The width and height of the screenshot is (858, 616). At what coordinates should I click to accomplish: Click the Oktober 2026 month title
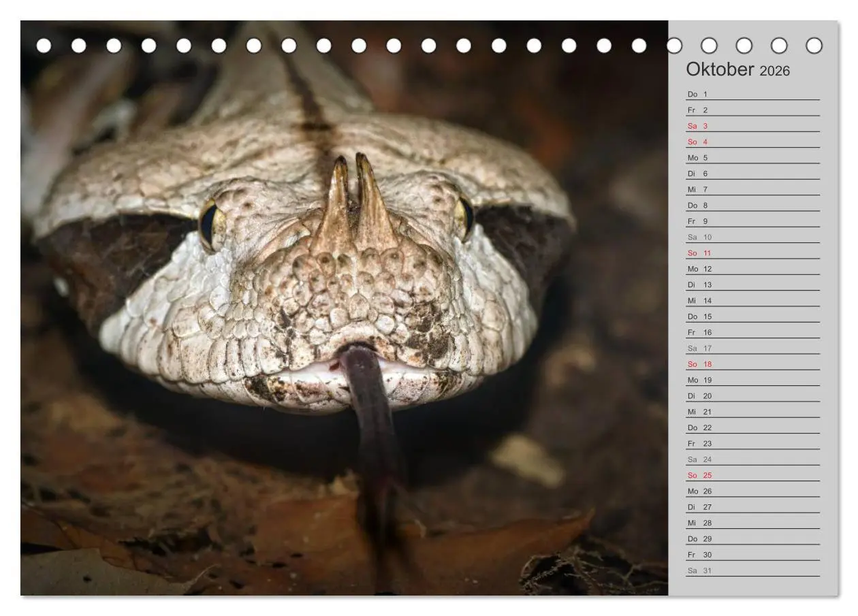pyautogui.click(x=737, y=69)
